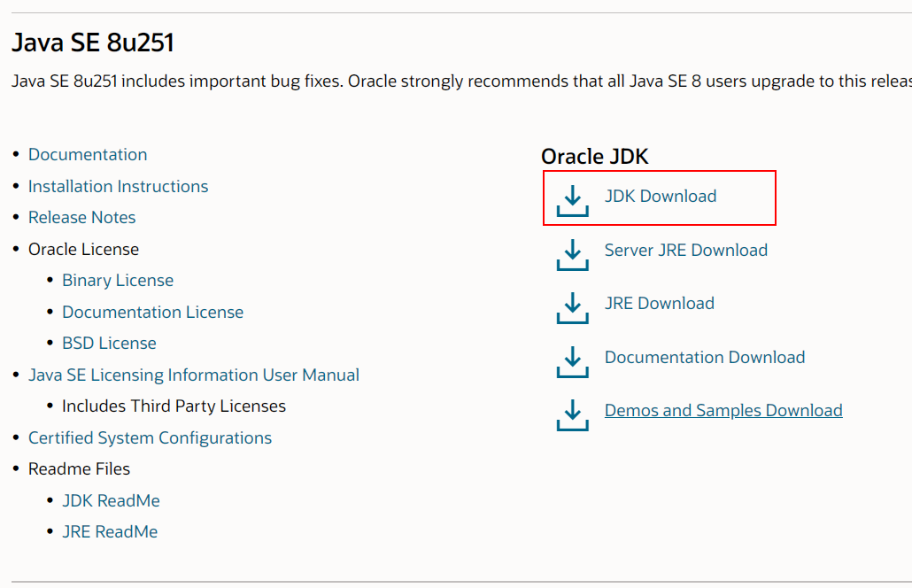Click the Oracle JDK heading
The image size is (912, 588).
594,157
